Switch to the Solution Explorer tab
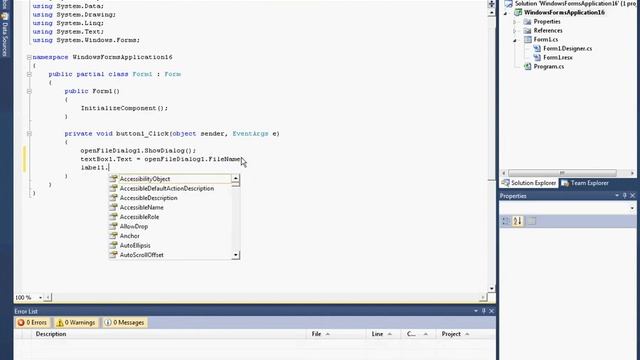640x360 pixels. [x=529, y=183]
